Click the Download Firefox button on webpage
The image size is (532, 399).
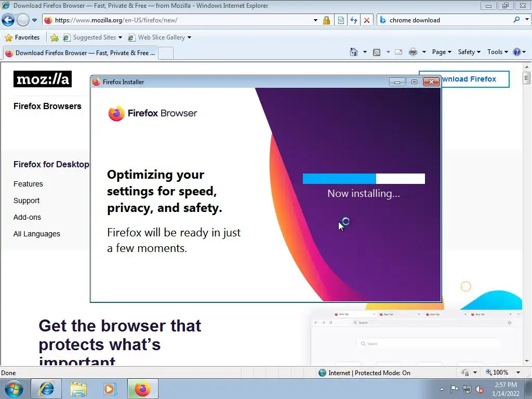click(476, 79)
